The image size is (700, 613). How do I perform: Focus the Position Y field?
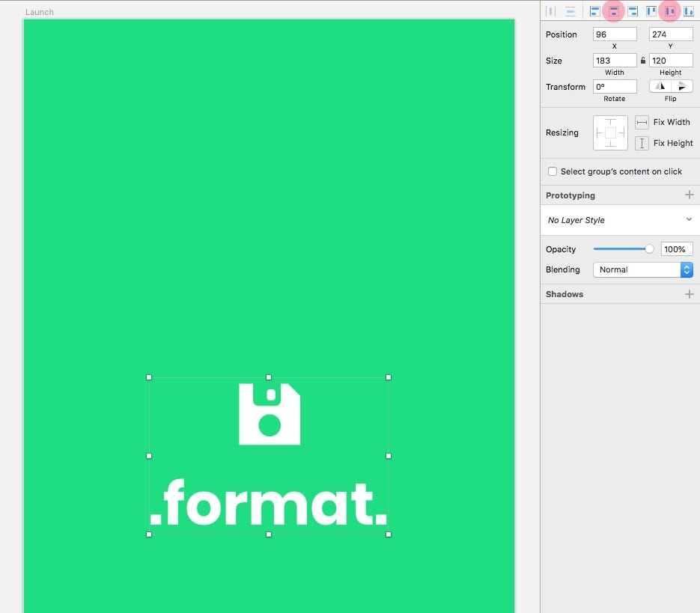(671, 34)
